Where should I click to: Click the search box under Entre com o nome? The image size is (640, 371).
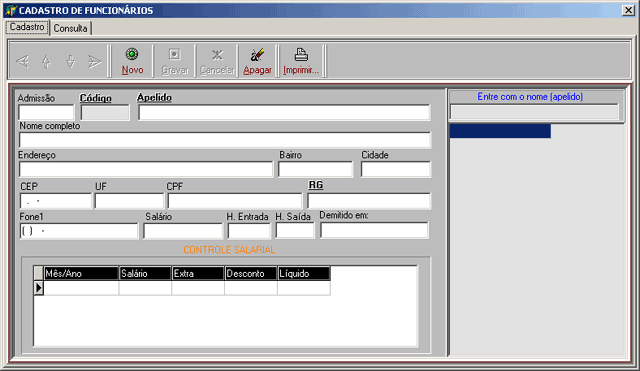[x=534, y=112]
